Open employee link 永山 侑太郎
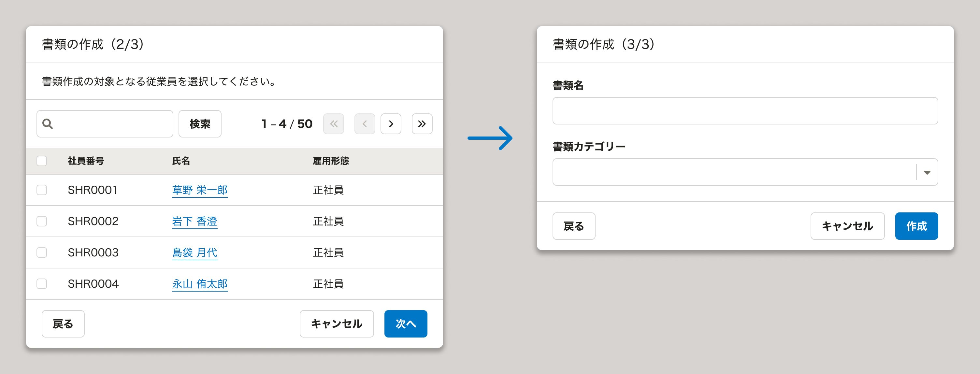Screen dimensions: 980x374 [200, 284]
